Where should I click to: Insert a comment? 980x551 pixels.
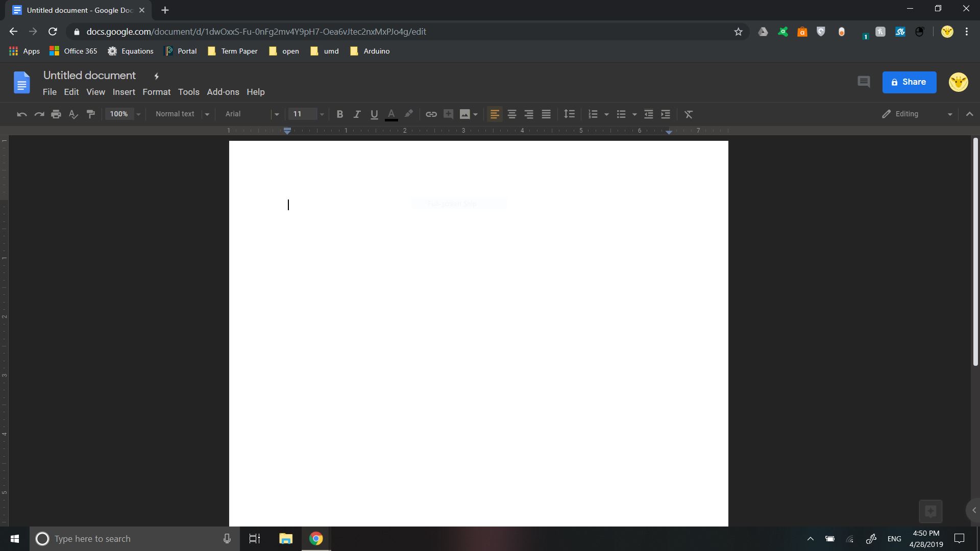coord(448,114)
